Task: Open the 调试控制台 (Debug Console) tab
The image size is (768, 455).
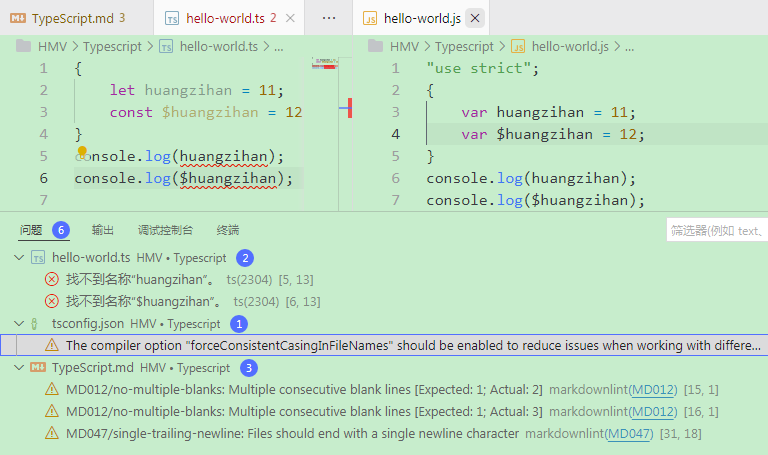Action: click(x=165, y=230)
